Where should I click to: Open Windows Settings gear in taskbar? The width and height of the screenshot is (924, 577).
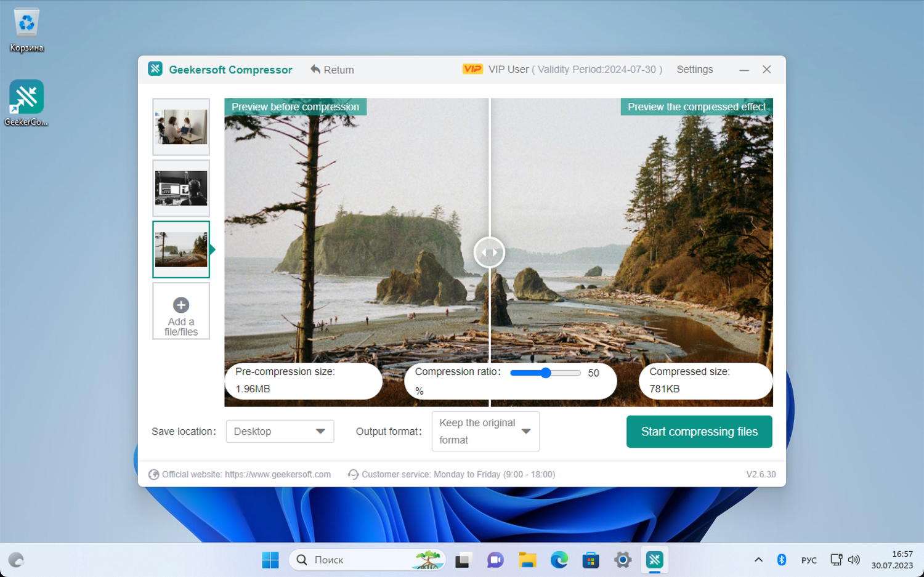coord(623,560)
